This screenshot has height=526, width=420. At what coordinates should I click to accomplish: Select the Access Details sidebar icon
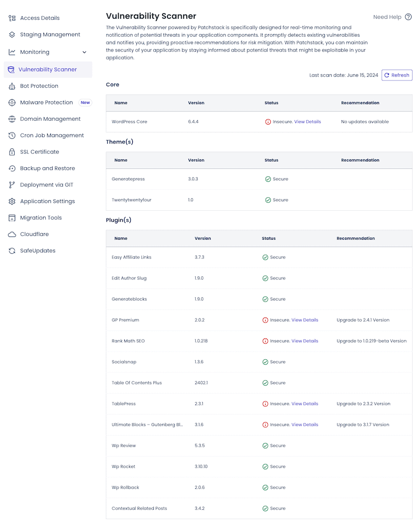11,18
